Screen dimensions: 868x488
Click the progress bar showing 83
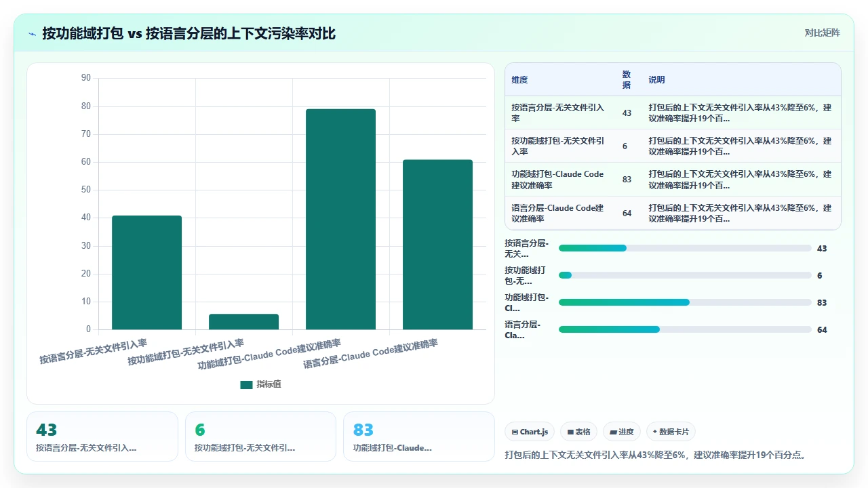[685, 302]
